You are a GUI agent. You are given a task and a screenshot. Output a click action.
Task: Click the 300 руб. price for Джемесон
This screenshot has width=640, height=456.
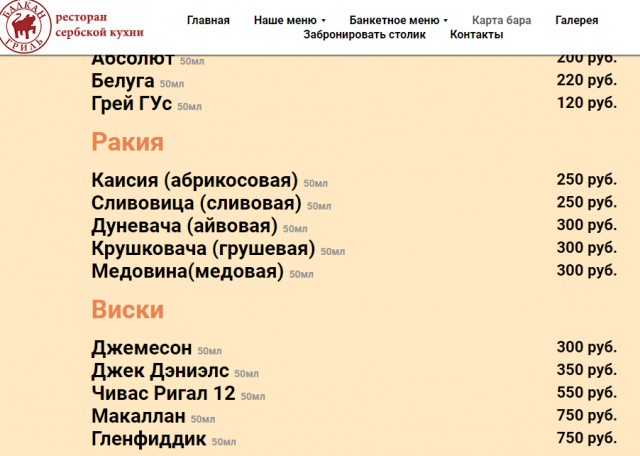pyautogui.click(x=587, y=347)
